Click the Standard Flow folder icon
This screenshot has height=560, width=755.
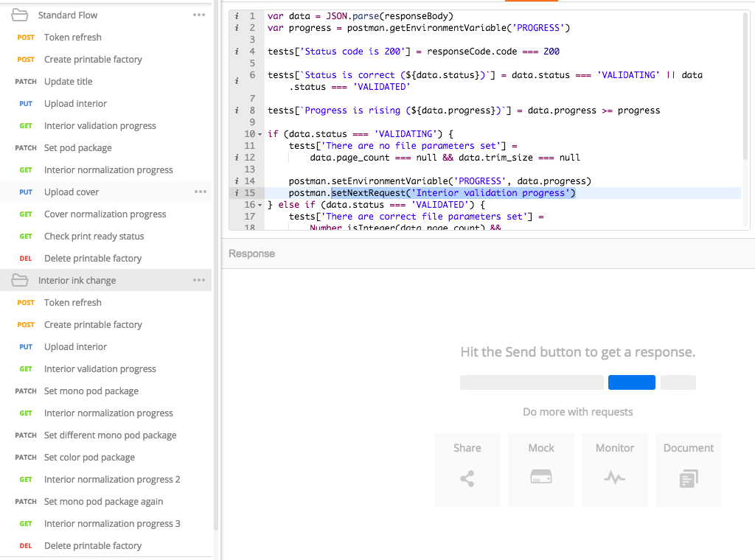point(20,14)
